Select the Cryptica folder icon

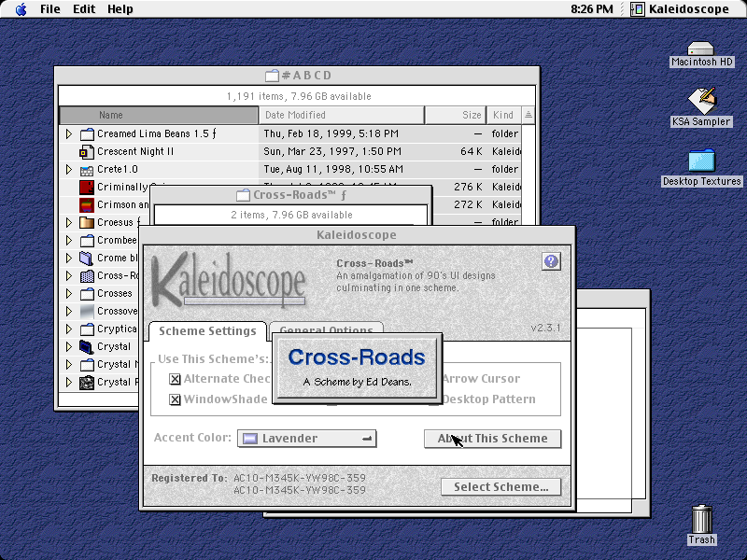87,329
